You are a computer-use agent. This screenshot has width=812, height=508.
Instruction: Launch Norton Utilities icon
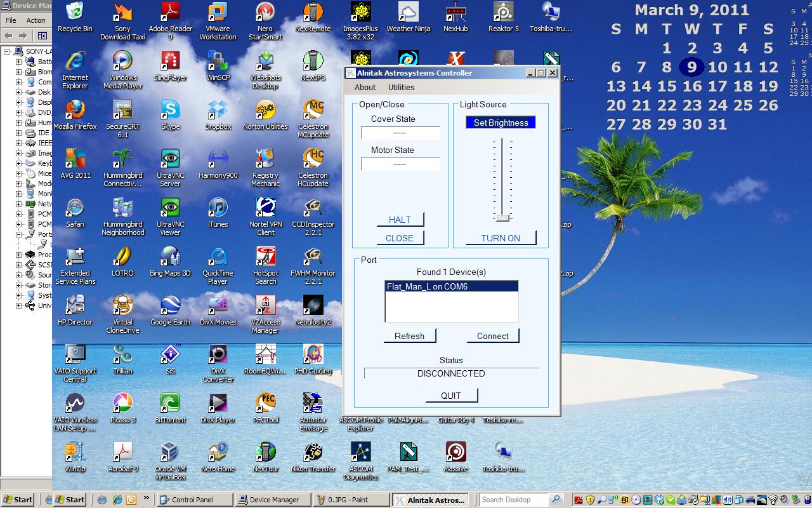265,115
